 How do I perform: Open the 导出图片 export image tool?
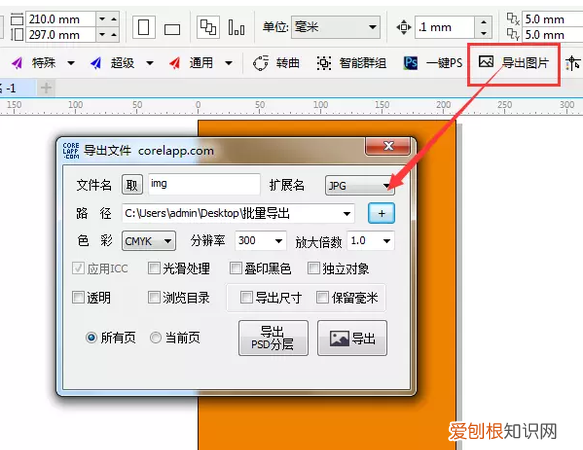(x=513, y=63)
